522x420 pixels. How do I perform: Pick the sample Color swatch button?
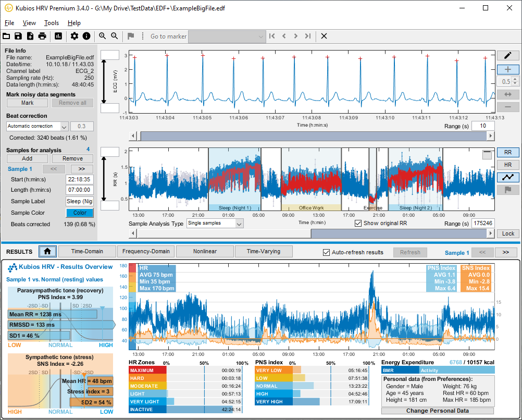80,213
